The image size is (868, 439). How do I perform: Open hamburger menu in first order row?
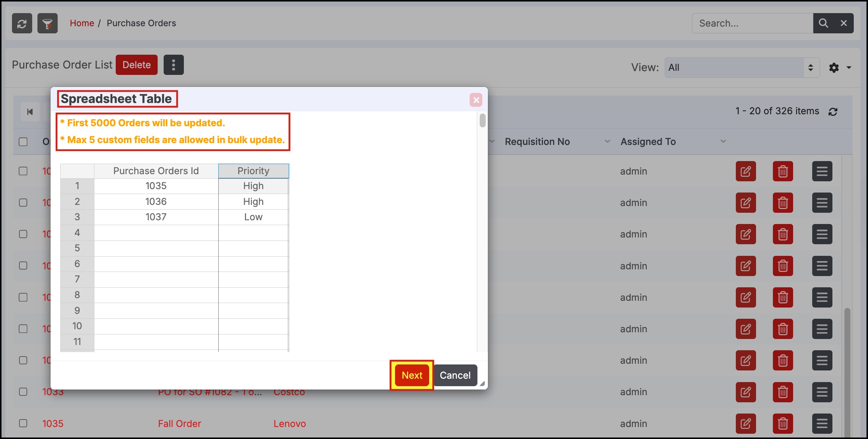822,171
